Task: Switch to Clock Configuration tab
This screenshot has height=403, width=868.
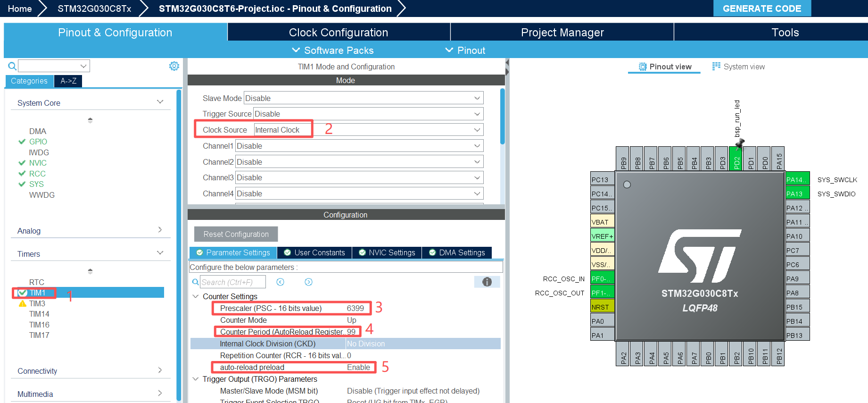Action: click(339, 32)
